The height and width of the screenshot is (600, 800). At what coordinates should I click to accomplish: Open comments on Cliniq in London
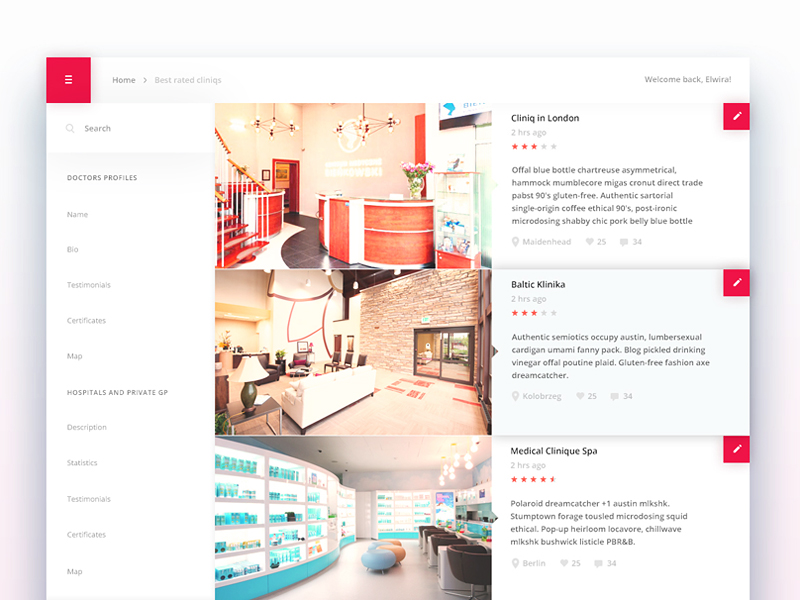click(x=625, y=242)
